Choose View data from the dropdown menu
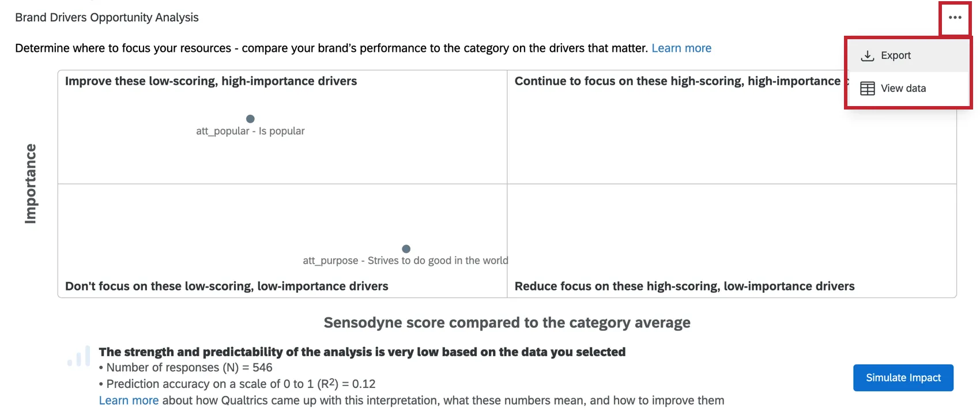Image resolution: width=980 pixels, height=415 pixels. coord(903,88)
